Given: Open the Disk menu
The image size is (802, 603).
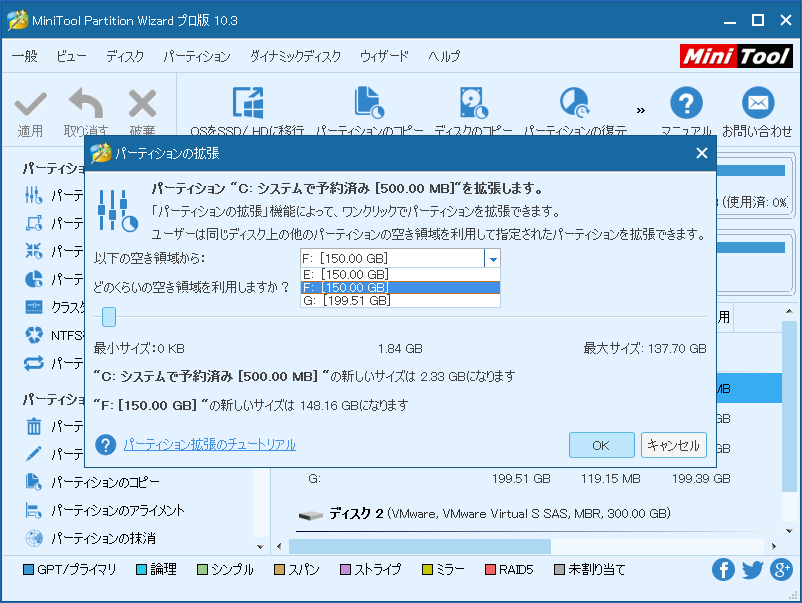Looking at the screenshot, I should tap(125, 56).
